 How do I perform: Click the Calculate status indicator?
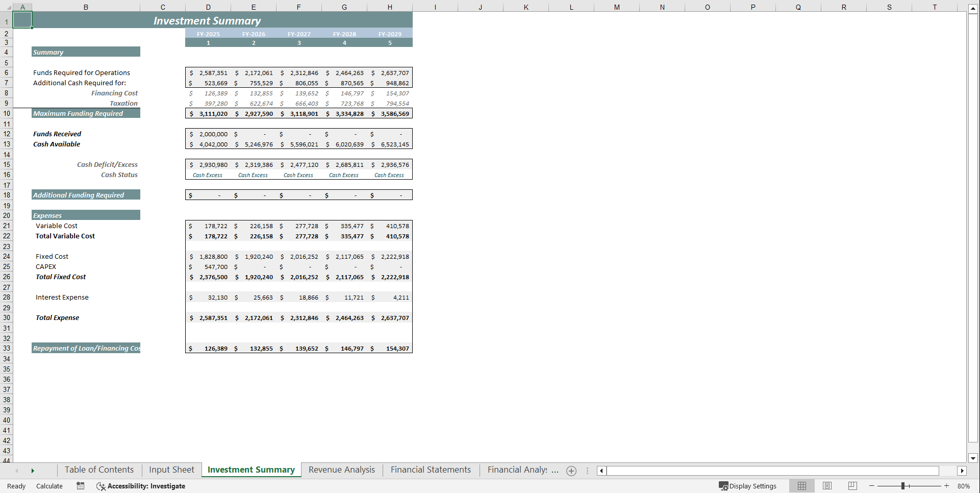49,486
